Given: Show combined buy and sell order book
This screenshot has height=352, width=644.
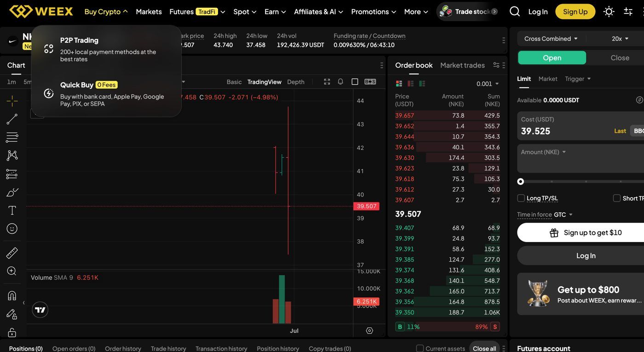Looking at the screenshot, I should [399, 84].
